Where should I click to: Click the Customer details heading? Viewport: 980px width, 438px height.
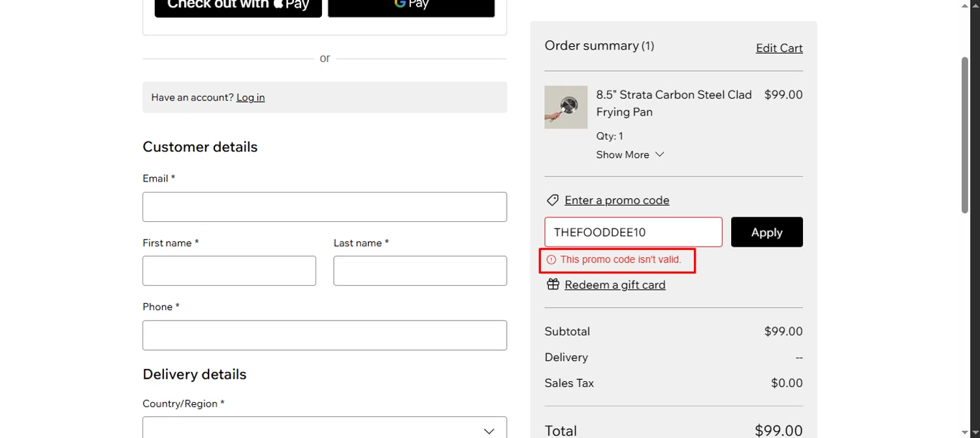(200, 147)
